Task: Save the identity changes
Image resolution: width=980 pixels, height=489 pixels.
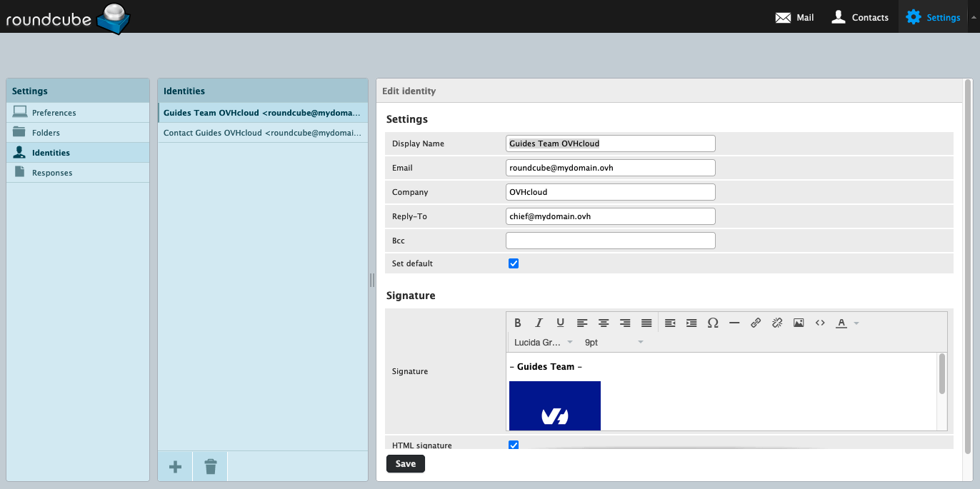Action: point(406,464)
